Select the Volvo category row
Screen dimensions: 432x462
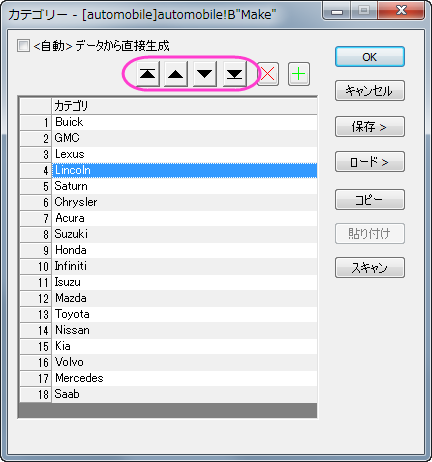point(184,362)
